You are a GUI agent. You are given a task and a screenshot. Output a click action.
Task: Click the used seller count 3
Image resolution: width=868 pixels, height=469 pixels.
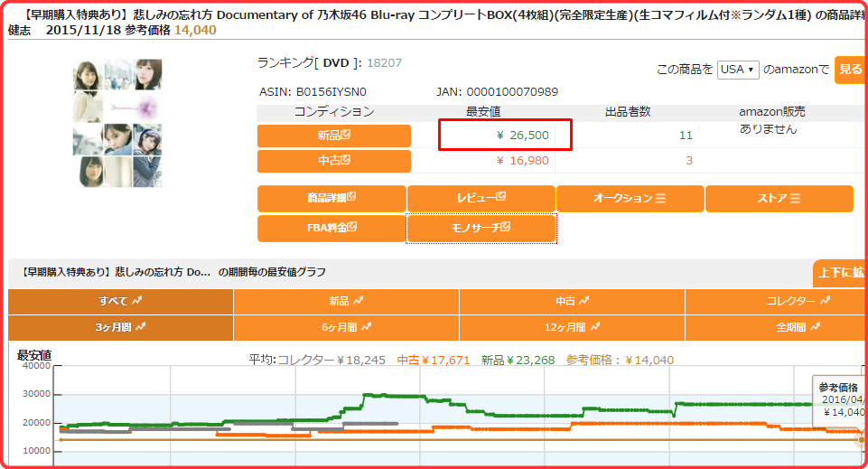pos(689,161)
